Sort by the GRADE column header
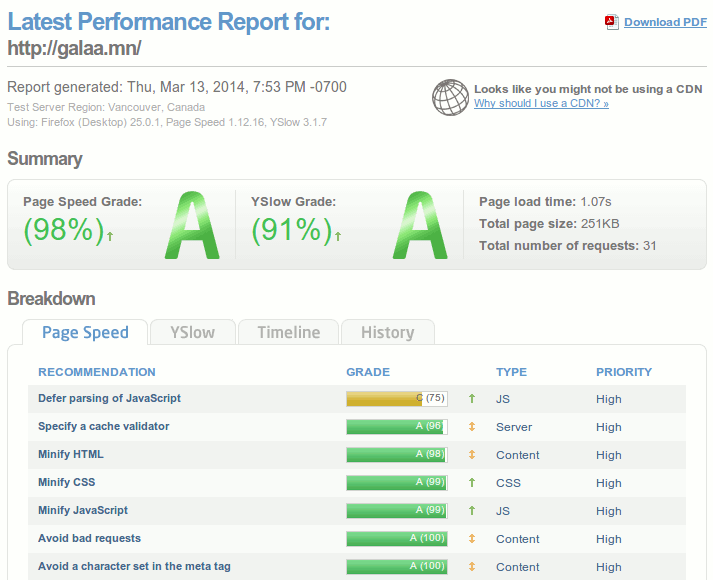This screenshot has width=713, height=580. (368, 372)
